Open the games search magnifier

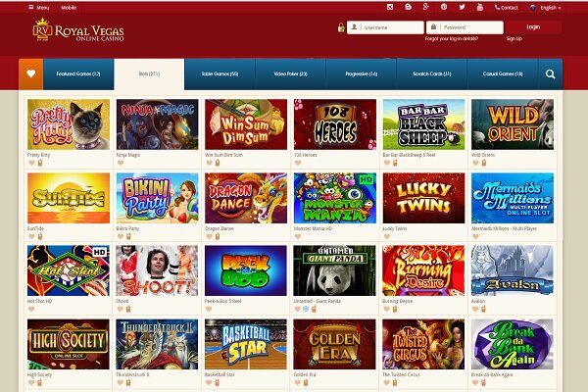550,73
